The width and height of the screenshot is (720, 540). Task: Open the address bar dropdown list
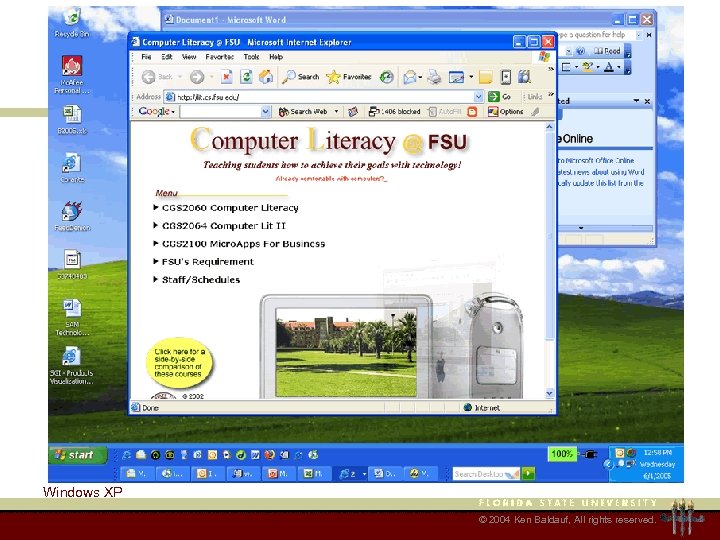478,97
